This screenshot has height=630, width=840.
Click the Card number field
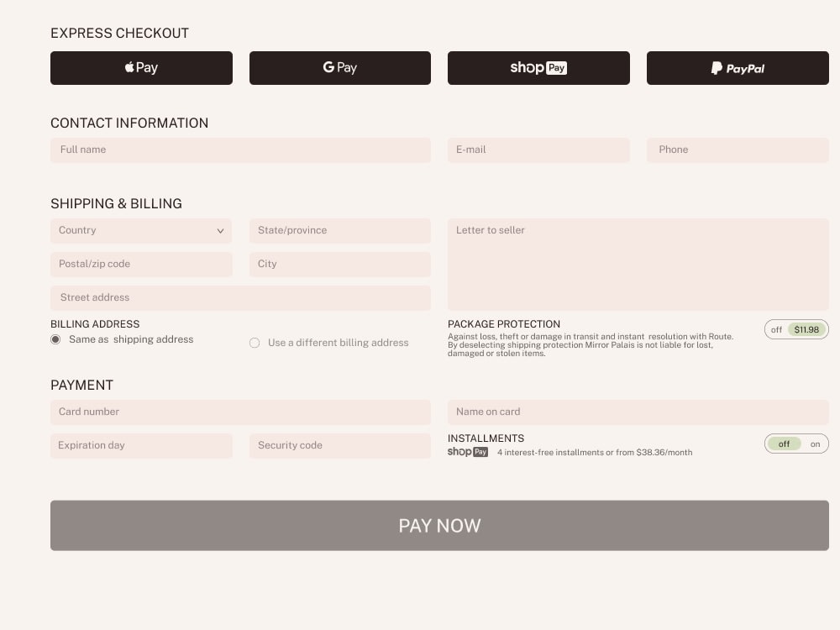240,412
